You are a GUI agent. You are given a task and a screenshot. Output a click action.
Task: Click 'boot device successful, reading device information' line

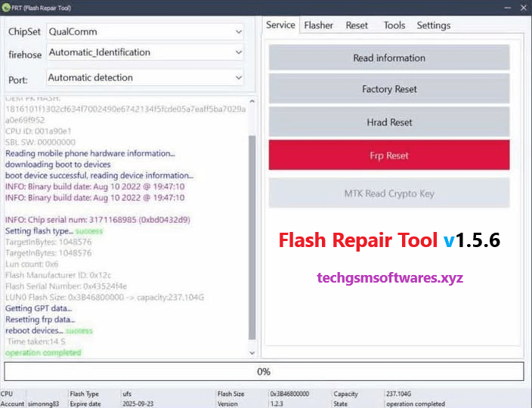100,176
